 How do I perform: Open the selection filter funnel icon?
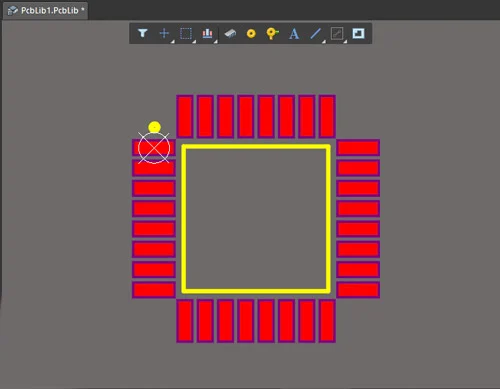coord(142,33)
